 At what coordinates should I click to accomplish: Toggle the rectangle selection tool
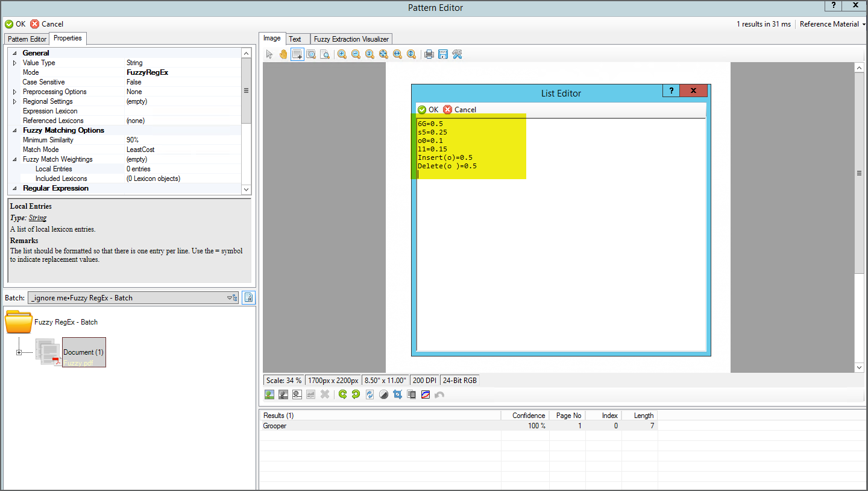point(297,54)
